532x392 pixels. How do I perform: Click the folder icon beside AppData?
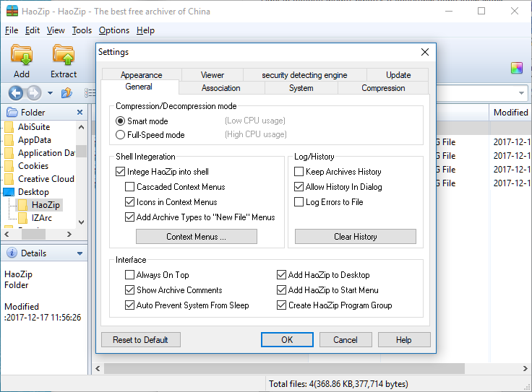coord(9,140)
